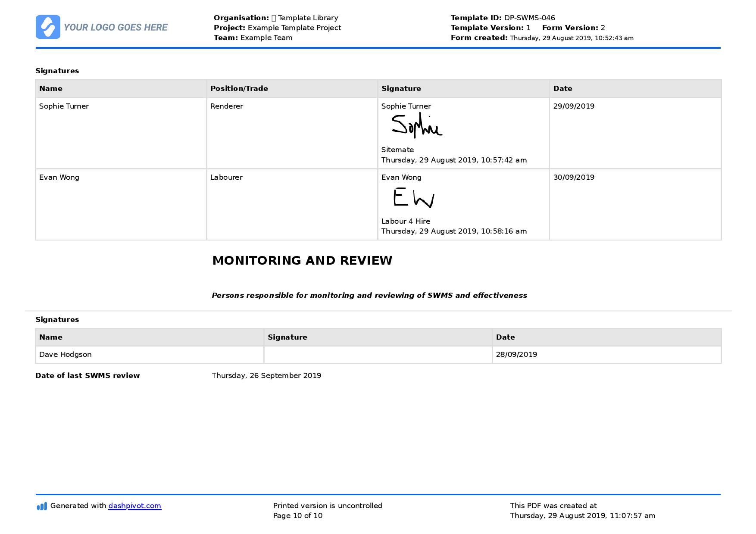Image resolution: width=756 pixels, height=534 pixels.
Task: Select the empty Dave Hodgson signature cell
Action: click(378, 355)
